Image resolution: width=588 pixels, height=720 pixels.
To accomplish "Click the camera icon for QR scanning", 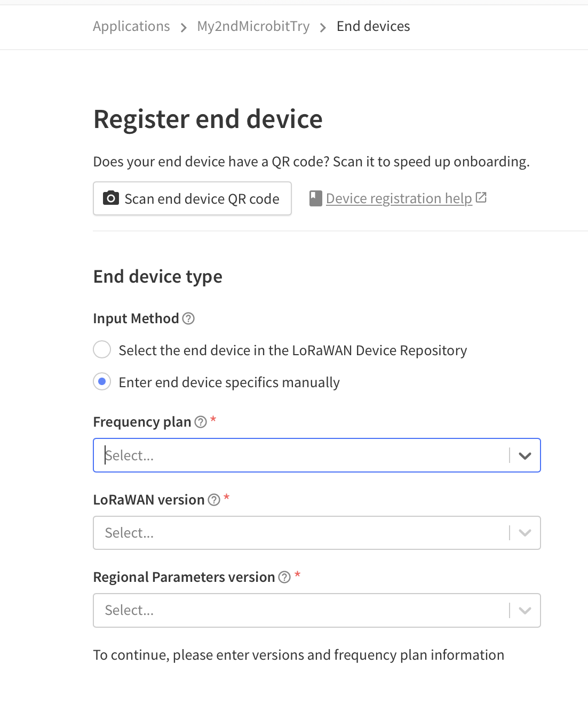I will (110, 198).
